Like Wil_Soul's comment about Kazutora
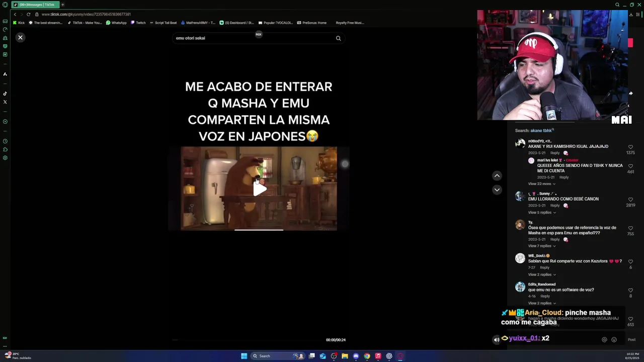Screen dimensions: 644x362 coord(630,261)
